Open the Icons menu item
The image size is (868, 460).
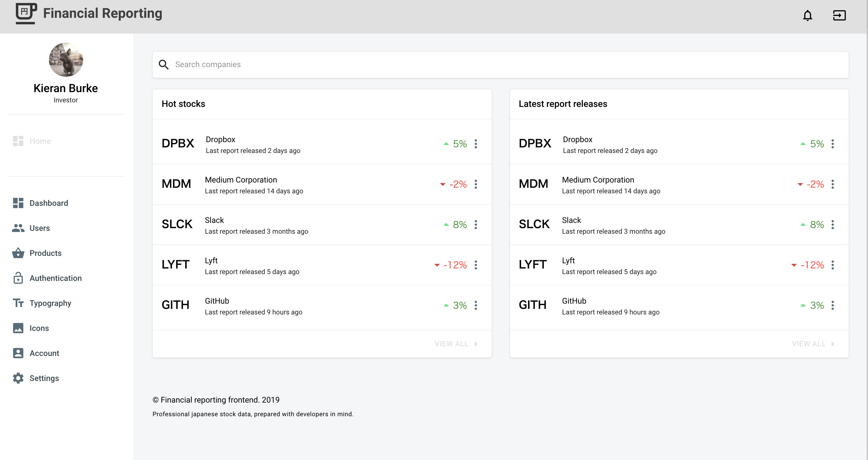(x=66, y=328)
